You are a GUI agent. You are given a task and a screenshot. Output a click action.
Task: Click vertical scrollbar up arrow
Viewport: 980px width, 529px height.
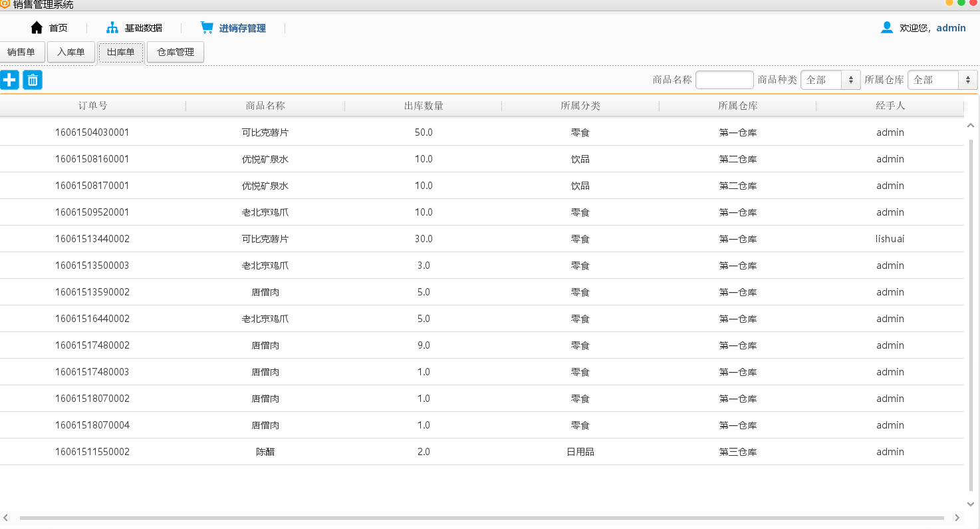[971, 126]
